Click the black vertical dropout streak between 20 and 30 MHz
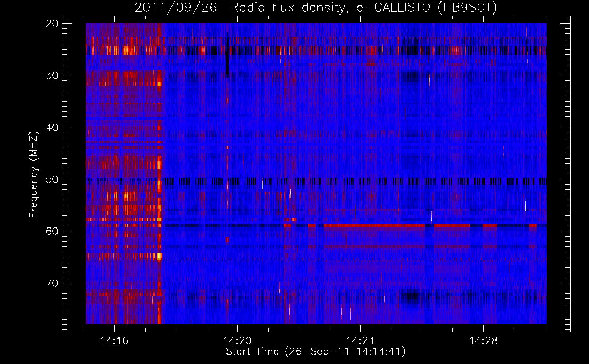This screenshot has height=364, width=589. (227, 55)
